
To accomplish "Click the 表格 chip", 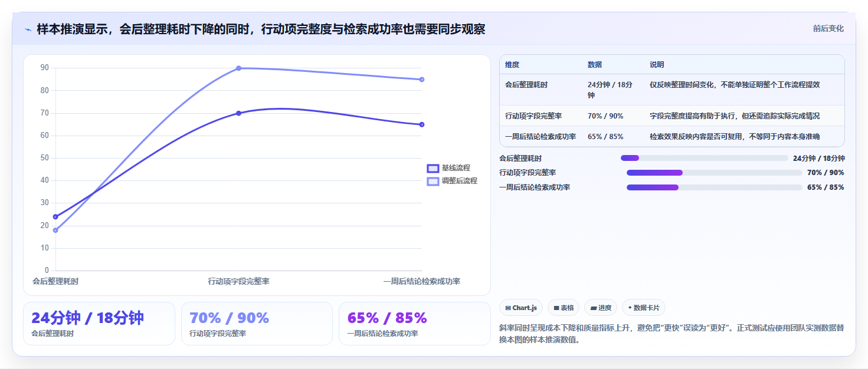I will coord(564,308).
